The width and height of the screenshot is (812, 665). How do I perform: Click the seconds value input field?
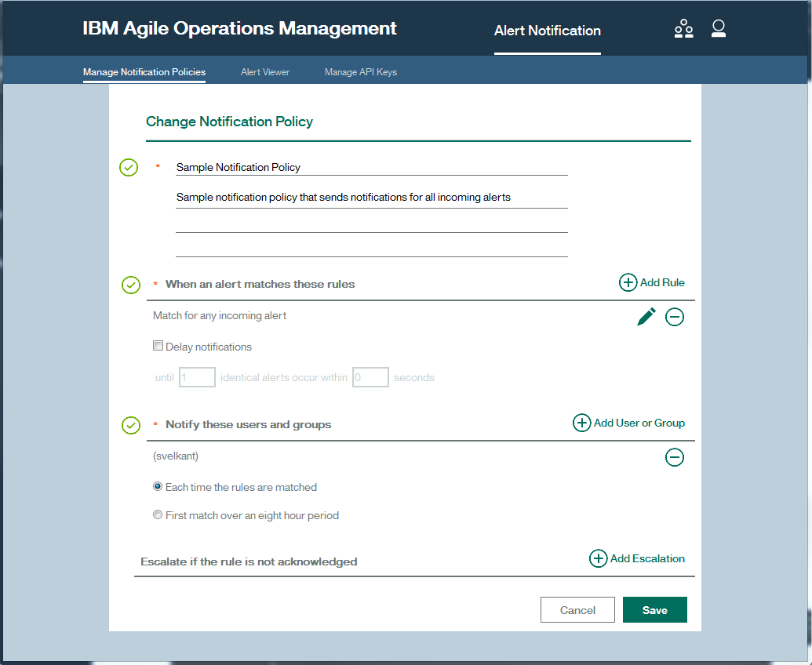click(x=370, y=377)
